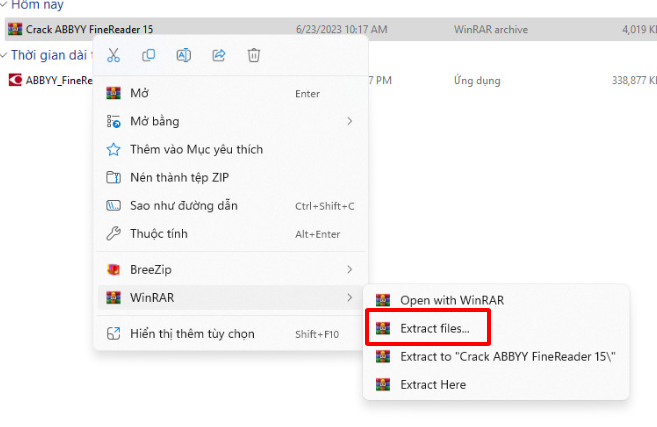The width and height of the screenshot is (657, 427).
Task: Click the Copy icon in context menu
Action: 148,55
